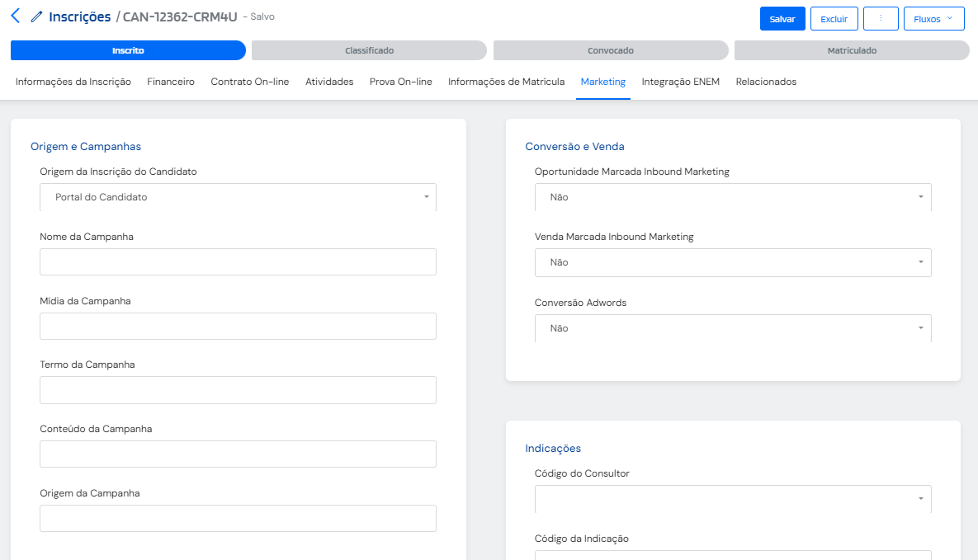
Task: Select the Inscrito stage
Action: [128, 50]
